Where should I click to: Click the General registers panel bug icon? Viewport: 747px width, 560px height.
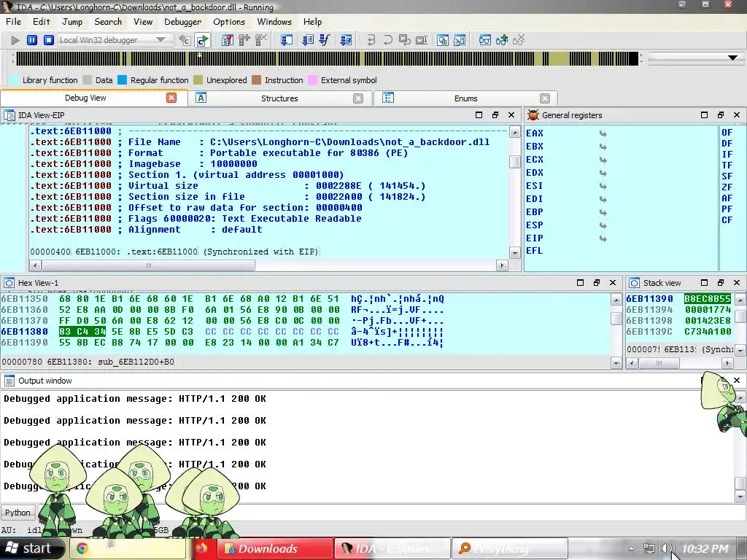(x=533, y=114)
